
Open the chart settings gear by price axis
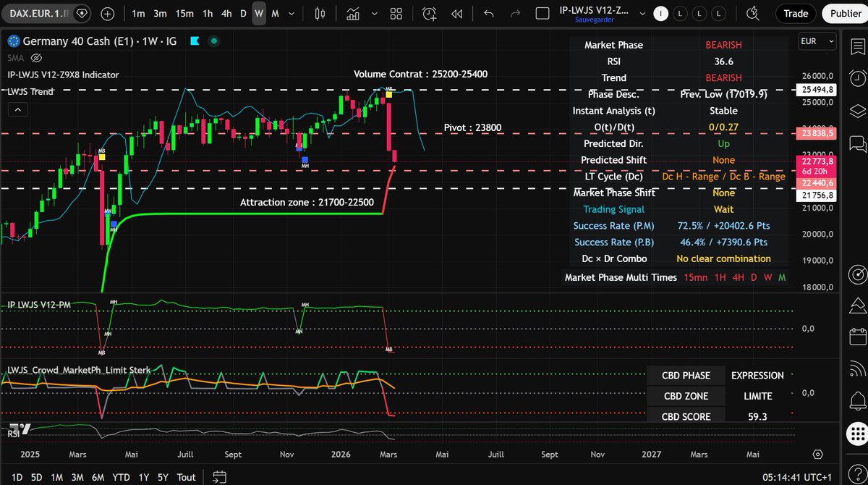[x=817, y=454]
